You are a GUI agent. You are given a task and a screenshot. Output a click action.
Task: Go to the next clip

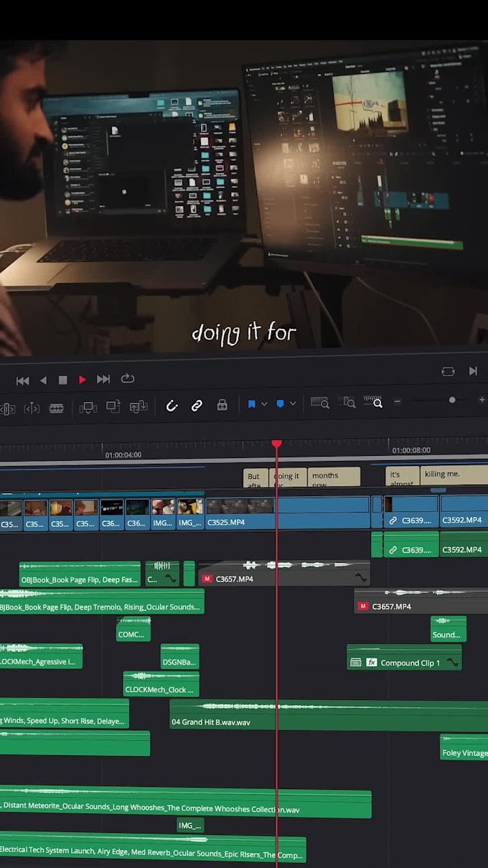pos(473,371)
